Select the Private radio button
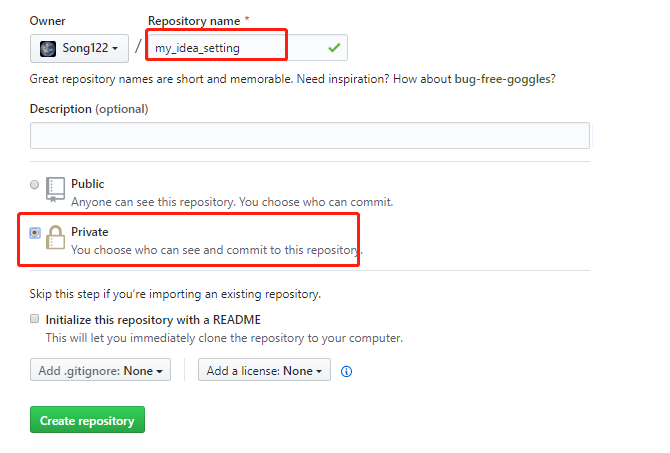The height and width of the screenshot is (453, 670). click(35, 233)
